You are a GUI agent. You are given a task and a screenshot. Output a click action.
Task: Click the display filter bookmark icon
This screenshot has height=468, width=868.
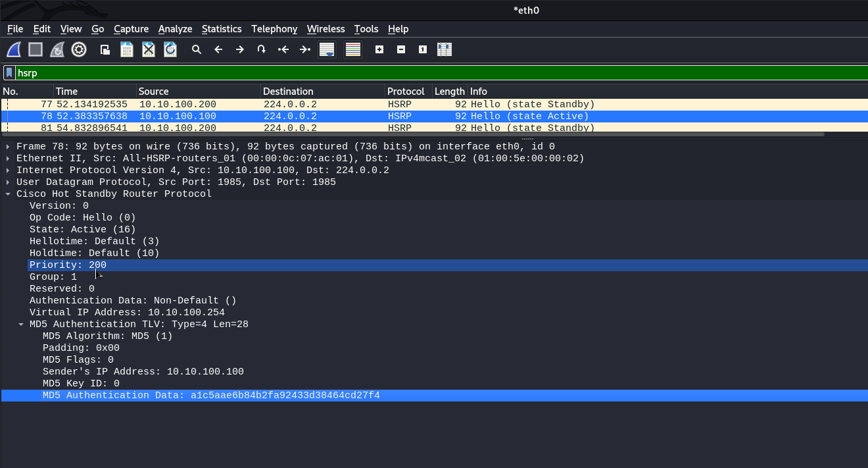coord(9,73)
